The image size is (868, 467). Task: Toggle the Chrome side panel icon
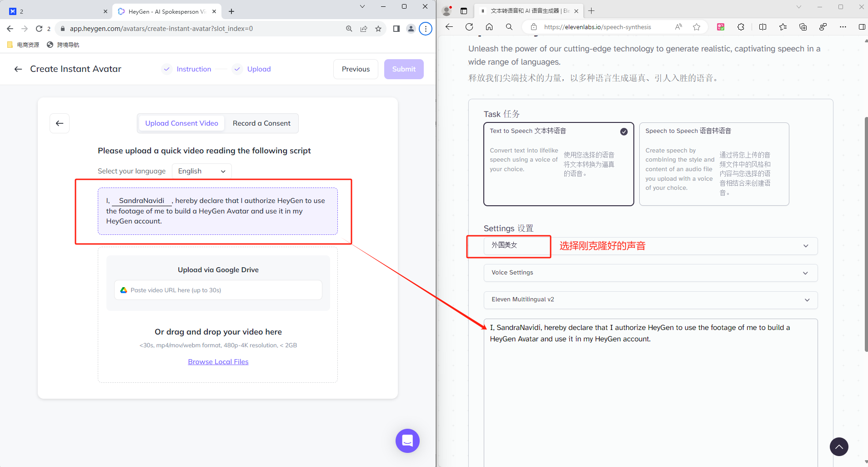click(x=396, y=29)
